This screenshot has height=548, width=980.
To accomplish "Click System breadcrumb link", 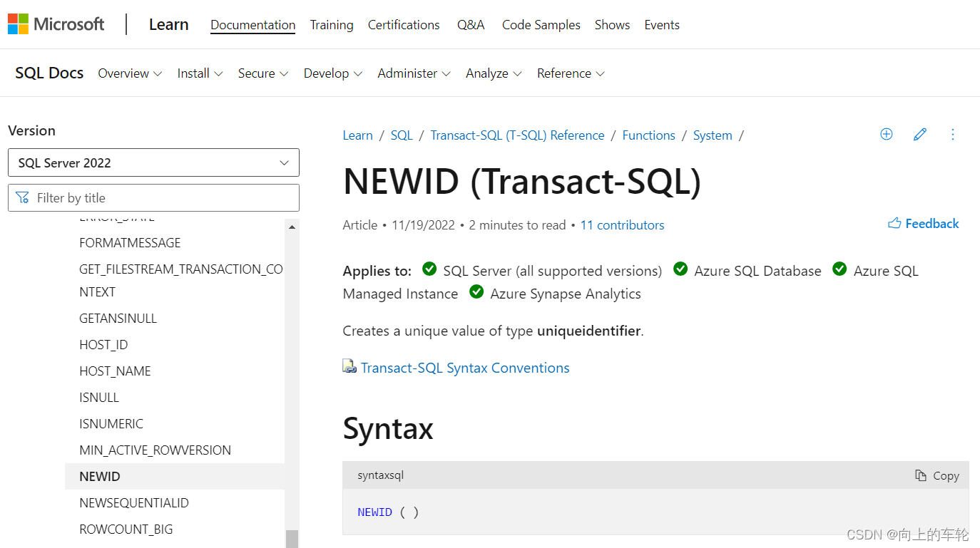I will click(x=713, y=135).
